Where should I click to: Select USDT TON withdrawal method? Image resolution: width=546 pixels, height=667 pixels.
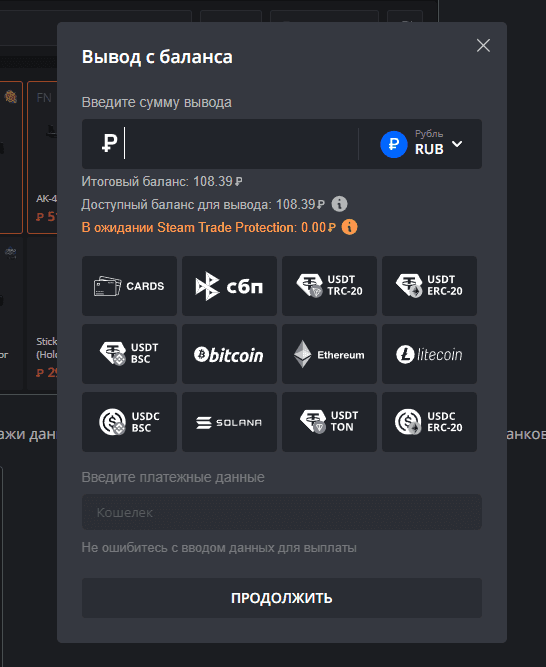(329, 422)
